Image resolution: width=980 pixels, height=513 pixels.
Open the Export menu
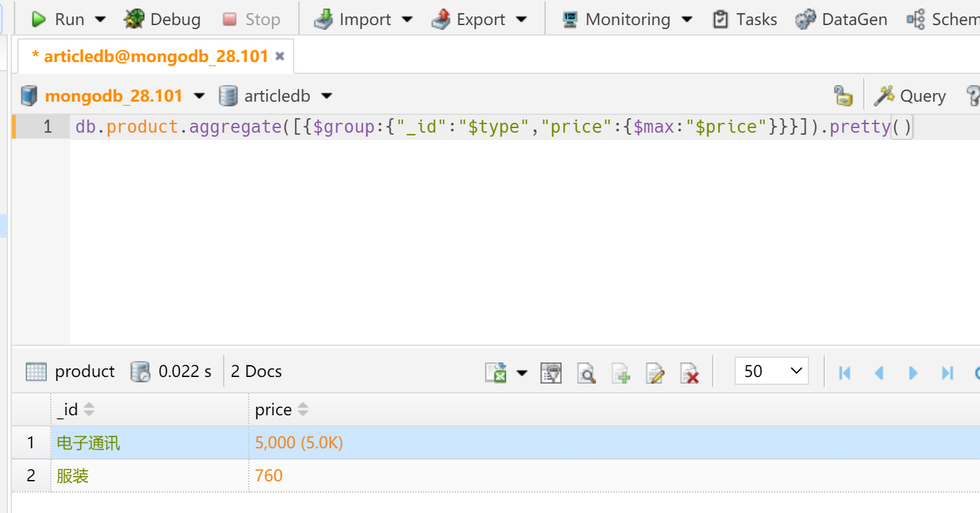480,20
